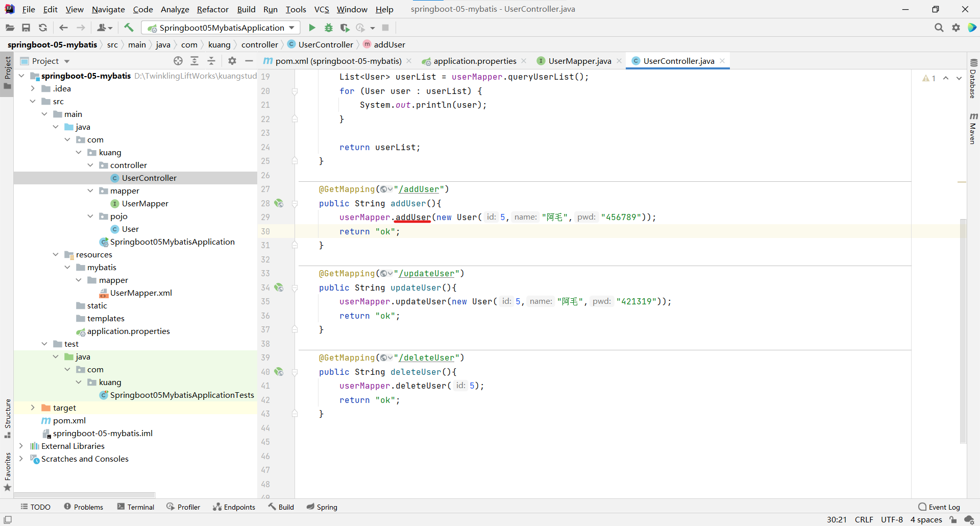This screenshot has width=980, height=526.
Task: Click the synchronize/reload icon
Action: coord(43,28)
